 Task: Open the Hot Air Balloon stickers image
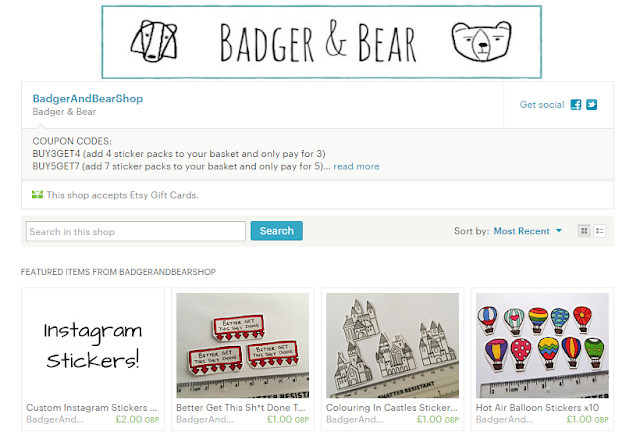coord(542,345)
